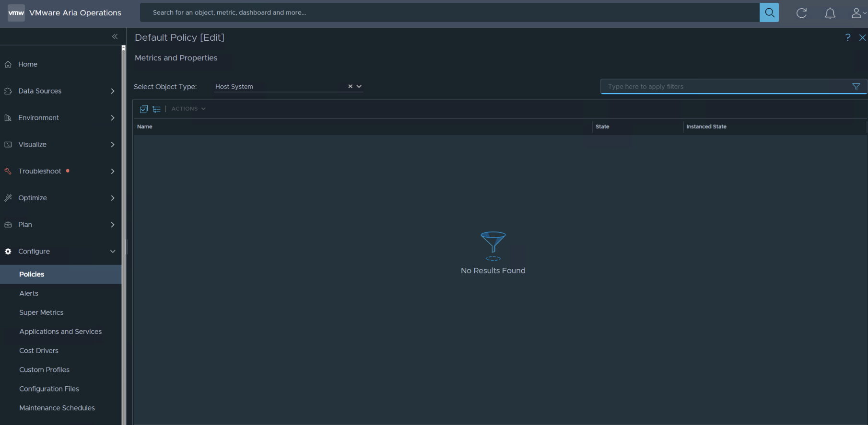Go to Home in sidebar

(28, 64)
